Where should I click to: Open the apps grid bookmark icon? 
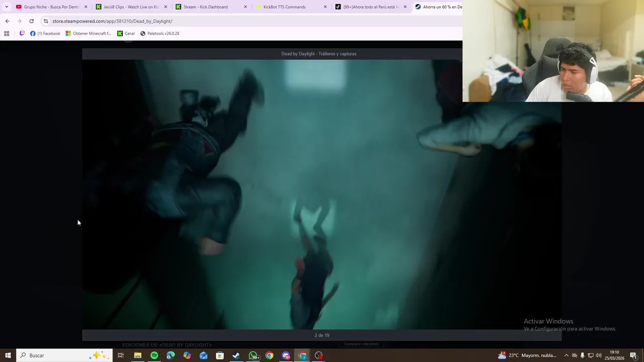(7, 34)
